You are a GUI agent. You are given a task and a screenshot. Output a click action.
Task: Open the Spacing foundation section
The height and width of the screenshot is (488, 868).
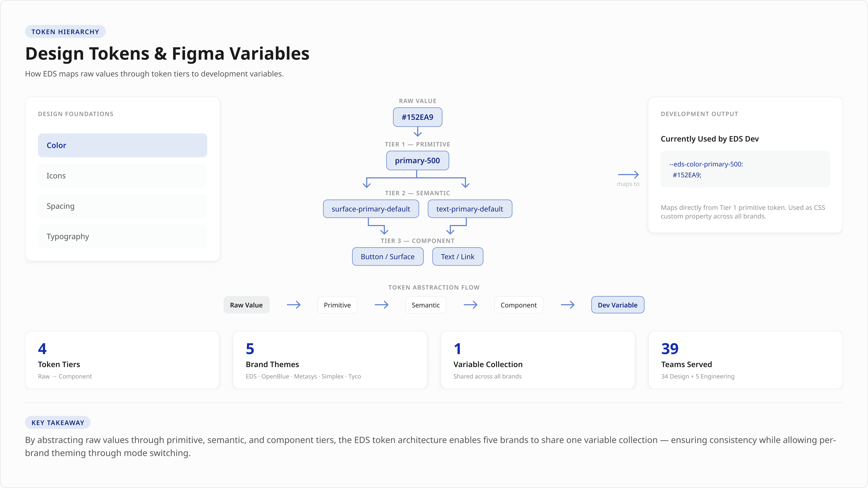pyautogui.click(x=122, y=206)
